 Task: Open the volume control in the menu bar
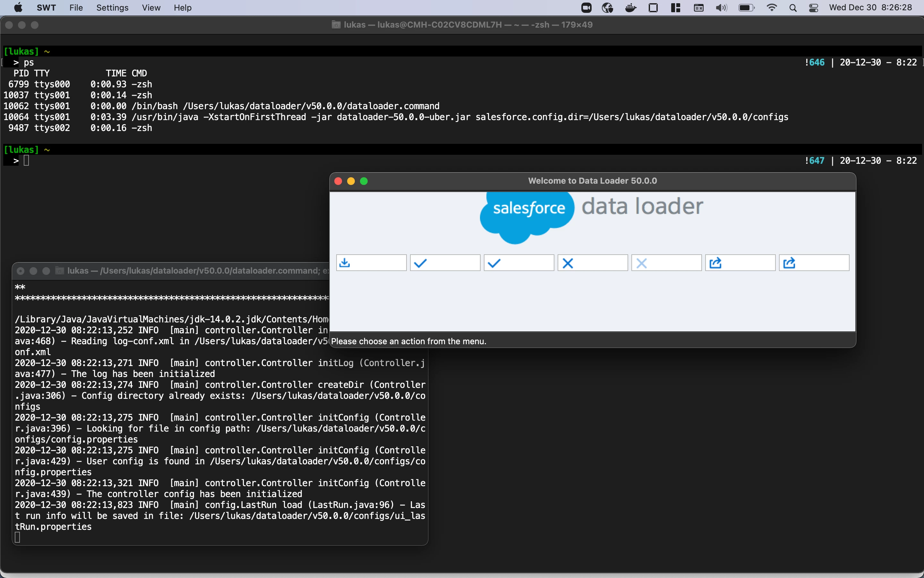pos(721,8)
